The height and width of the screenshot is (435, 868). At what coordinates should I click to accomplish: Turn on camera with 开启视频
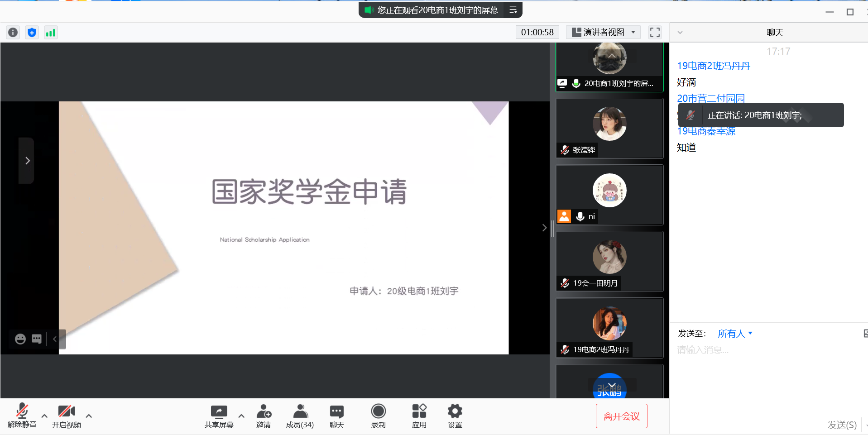tap(66, 416)
